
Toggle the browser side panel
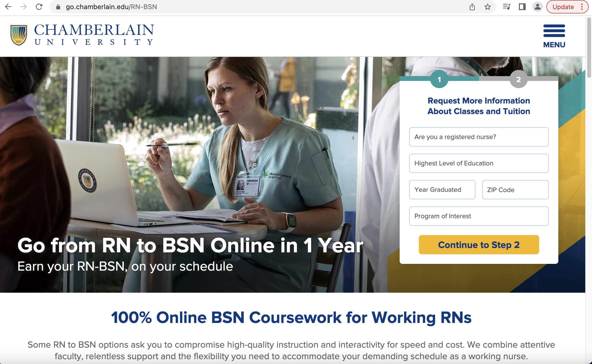522,7
